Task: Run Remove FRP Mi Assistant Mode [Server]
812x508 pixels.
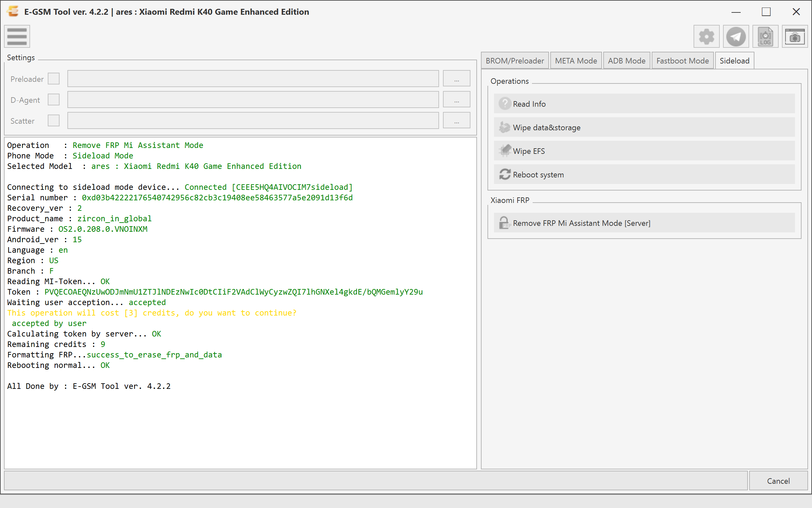Action: [x=644, y=223]
